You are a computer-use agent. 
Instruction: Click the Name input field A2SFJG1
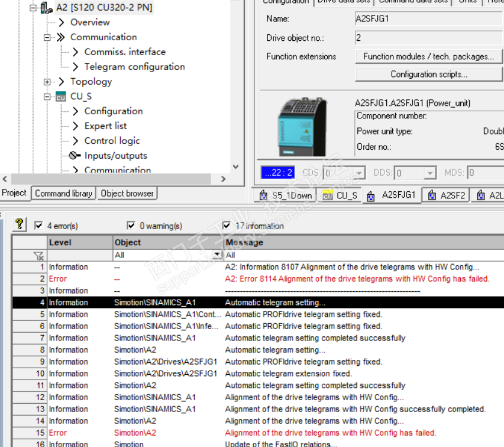click(x=429, y=19)
